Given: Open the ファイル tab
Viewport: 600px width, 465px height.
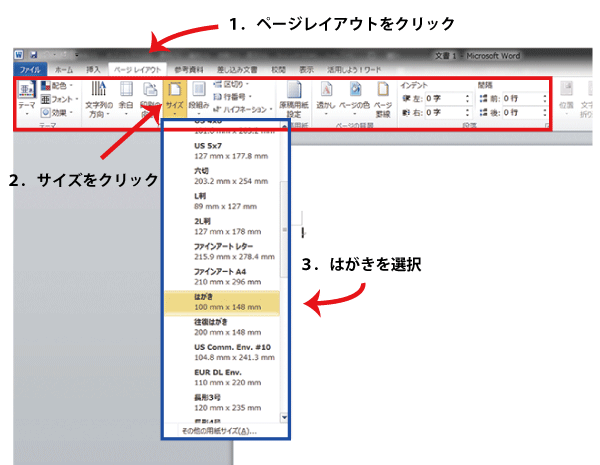Looking at the screenshot, I should click(30, 70).
